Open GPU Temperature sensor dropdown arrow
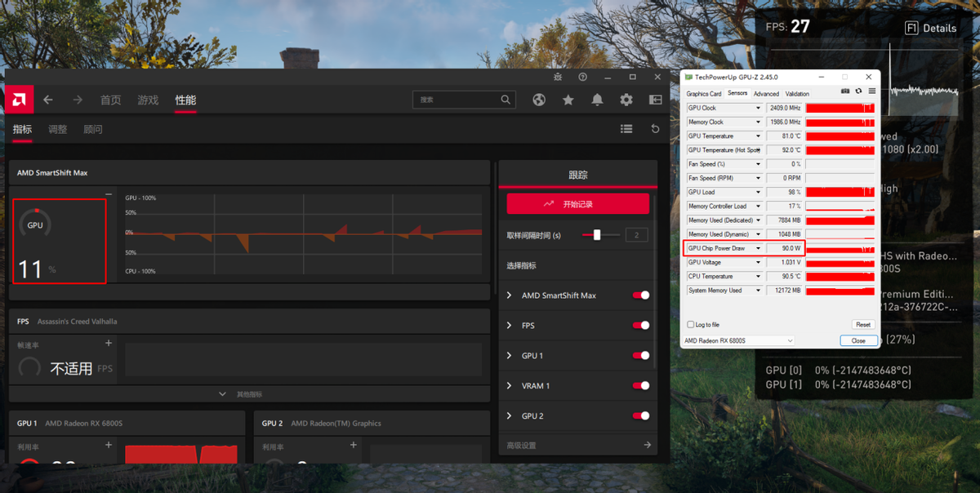Screen dimensions: 980x493 [758, 136]
